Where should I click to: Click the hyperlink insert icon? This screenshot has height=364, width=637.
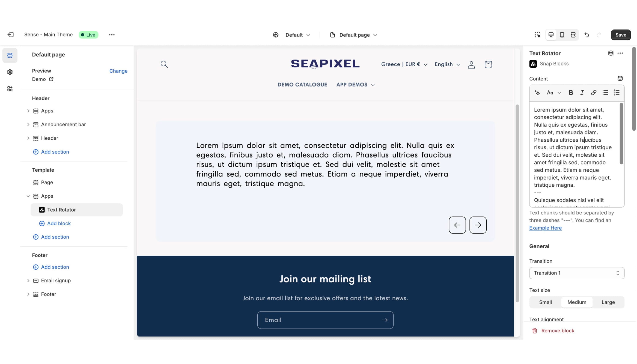click(x=594, y=93)
